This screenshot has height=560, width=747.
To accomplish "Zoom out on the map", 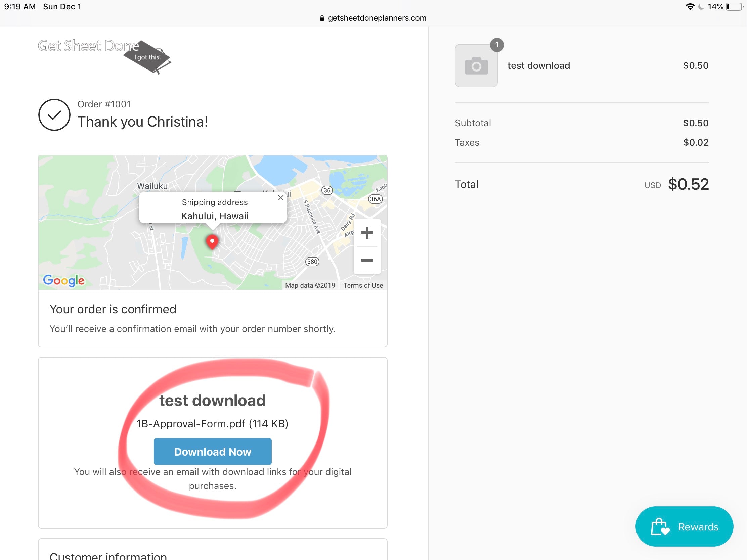I will click(367, 260).
